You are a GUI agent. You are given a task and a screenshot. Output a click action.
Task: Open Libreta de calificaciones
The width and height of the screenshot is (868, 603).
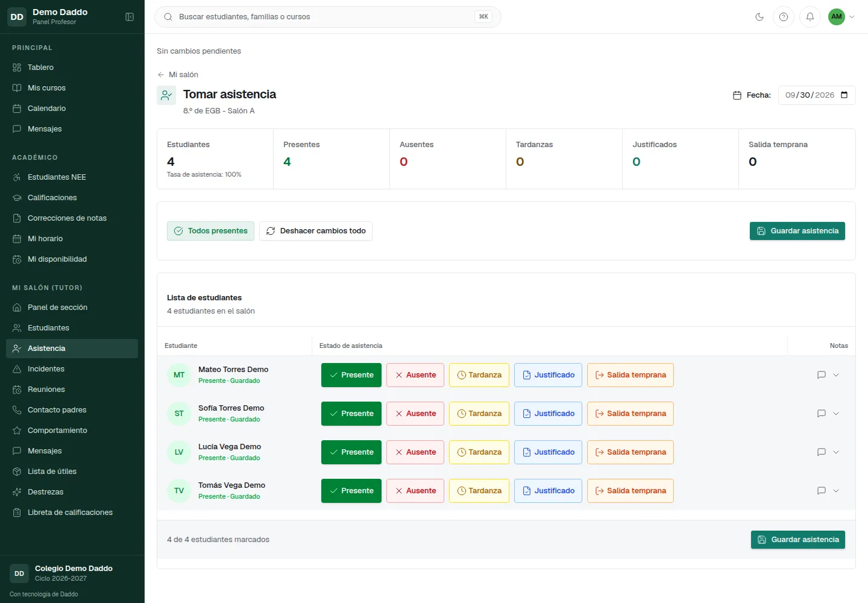(72, 513)
